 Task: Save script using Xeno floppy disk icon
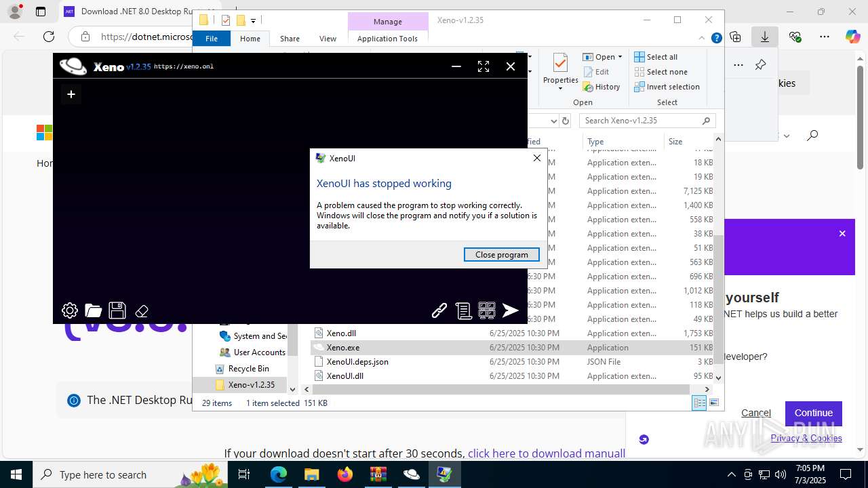[117, 310]
